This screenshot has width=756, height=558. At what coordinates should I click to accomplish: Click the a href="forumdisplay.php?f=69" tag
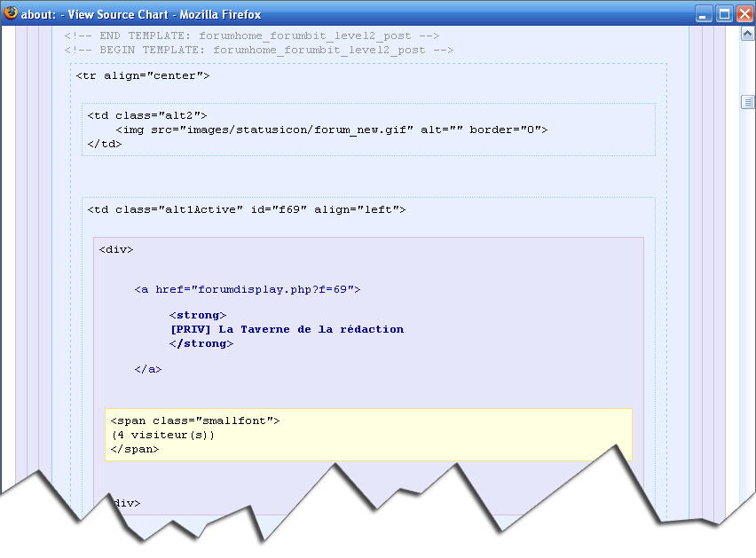point(248,289)
